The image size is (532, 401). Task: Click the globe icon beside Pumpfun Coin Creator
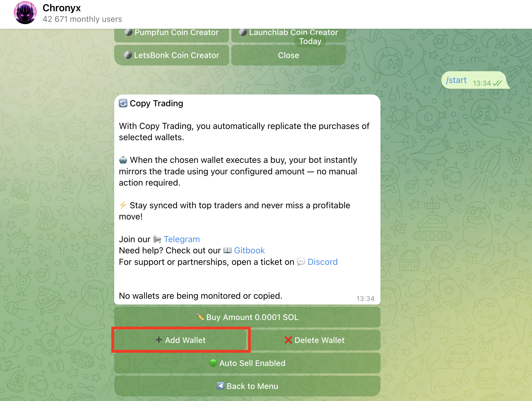(x=128, y=32)
